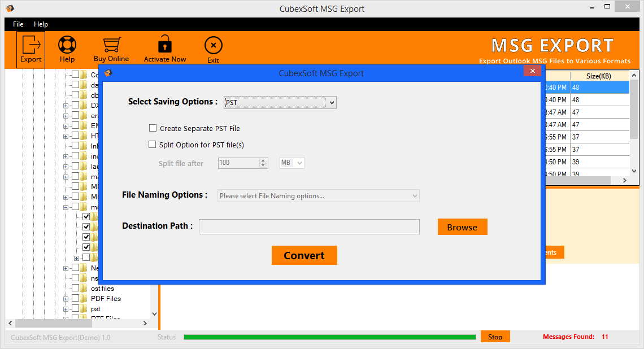Click the pst folder icon in tree
Screen dimensions: 644x349
coord(84,308)
